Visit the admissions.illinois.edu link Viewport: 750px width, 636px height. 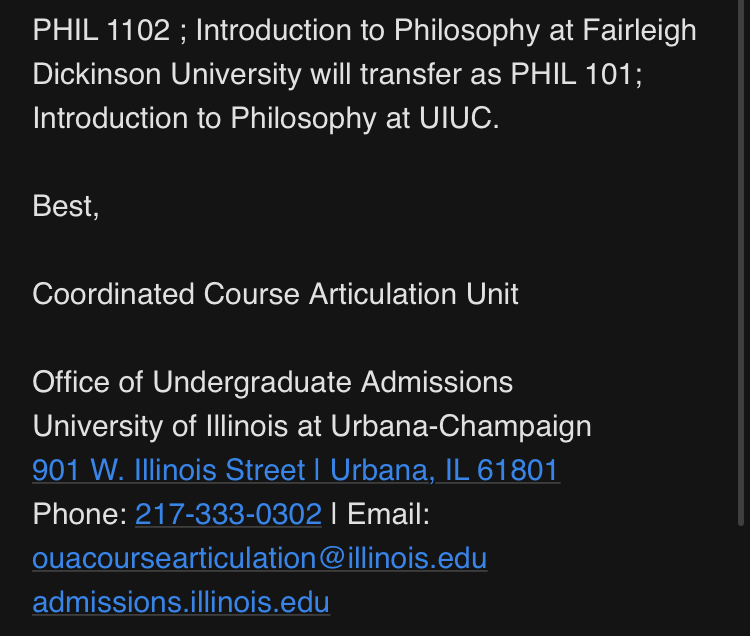click(181, 602)
